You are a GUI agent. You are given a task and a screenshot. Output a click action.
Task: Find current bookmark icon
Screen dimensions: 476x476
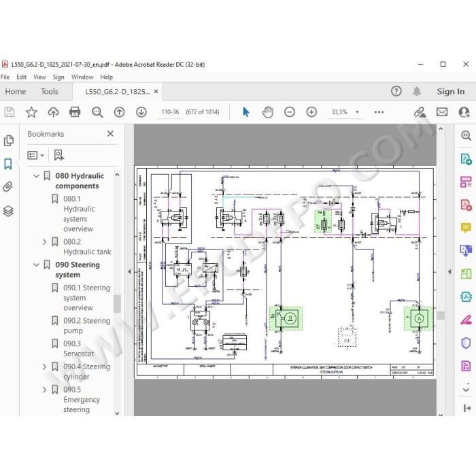pos(59,155)
